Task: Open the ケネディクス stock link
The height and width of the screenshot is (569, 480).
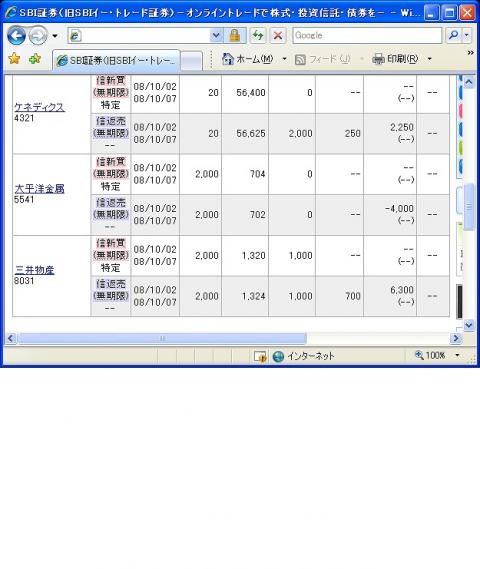Action: (x=39, y=107)
